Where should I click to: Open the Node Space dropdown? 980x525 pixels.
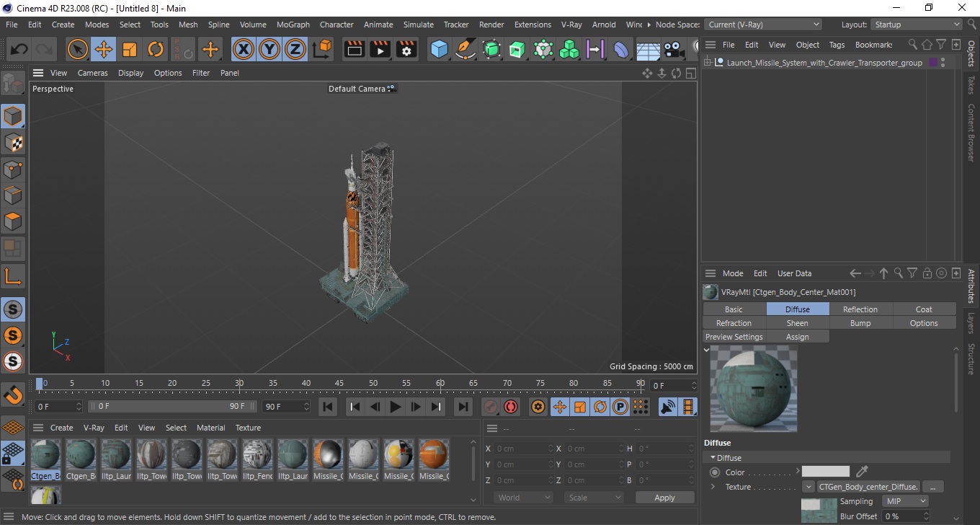point(762,25)
